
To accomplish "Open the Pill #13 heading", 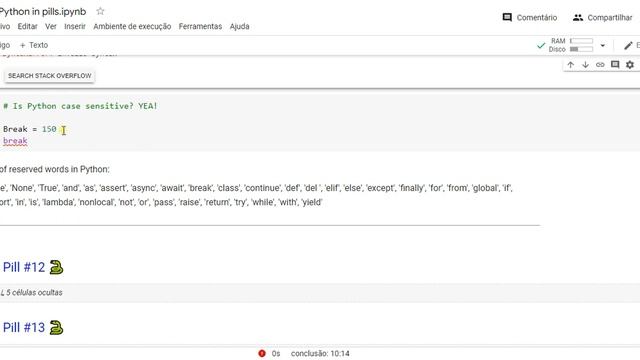I will coord(24,328).
